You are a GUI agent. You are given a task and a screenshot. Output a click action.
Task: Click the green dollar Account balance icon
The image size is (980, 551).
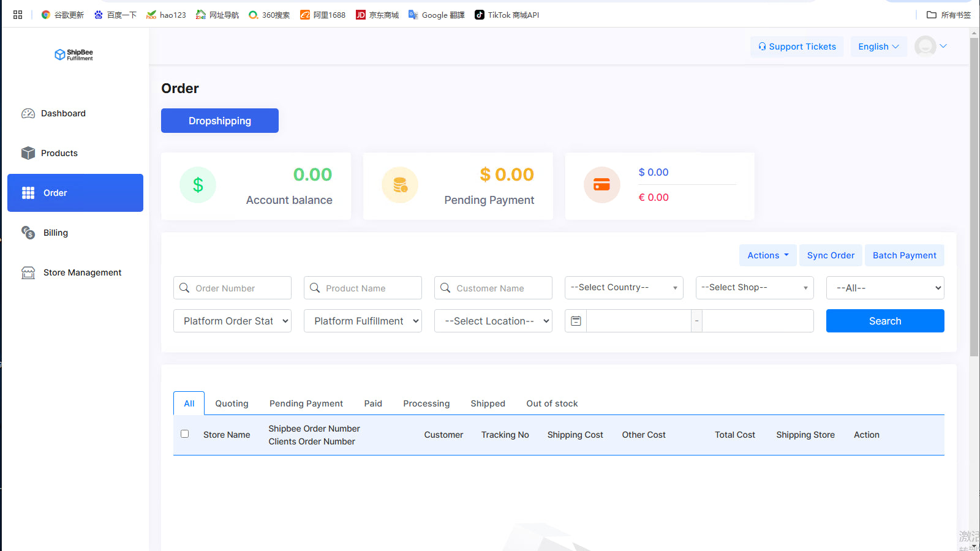point(198,185)
